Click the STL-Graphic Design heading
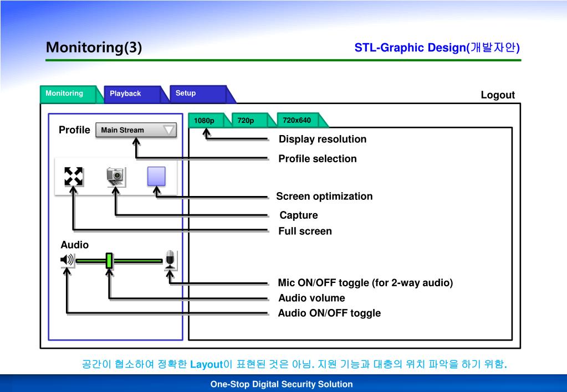 pyautogui.click(x=437, y=48)
